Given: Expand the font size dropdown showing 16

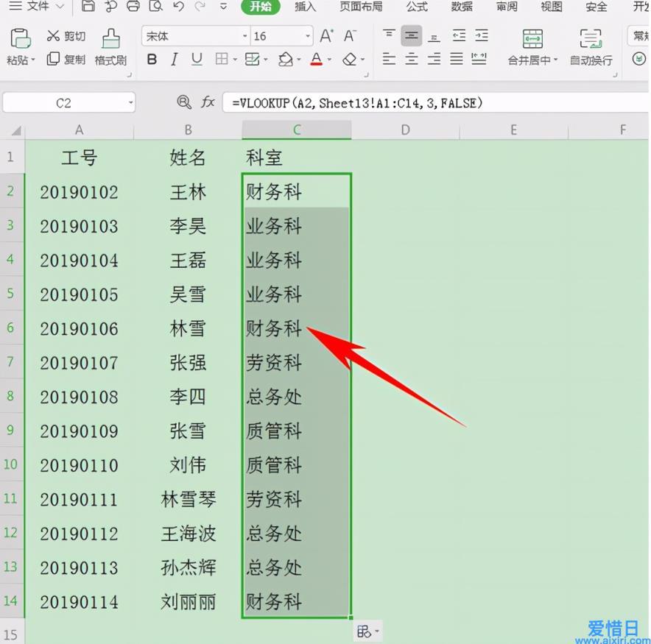Looking at the screenshot, I should (x=308, y=36).
